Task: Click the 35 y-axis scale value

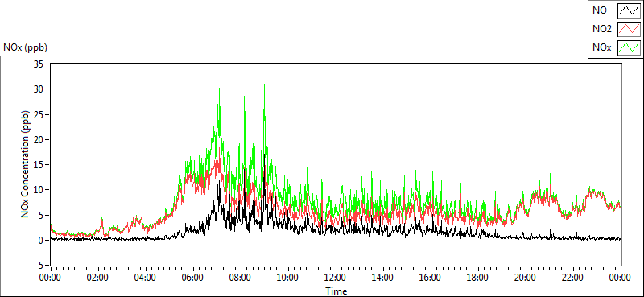Action: click(x=39, y=64)
